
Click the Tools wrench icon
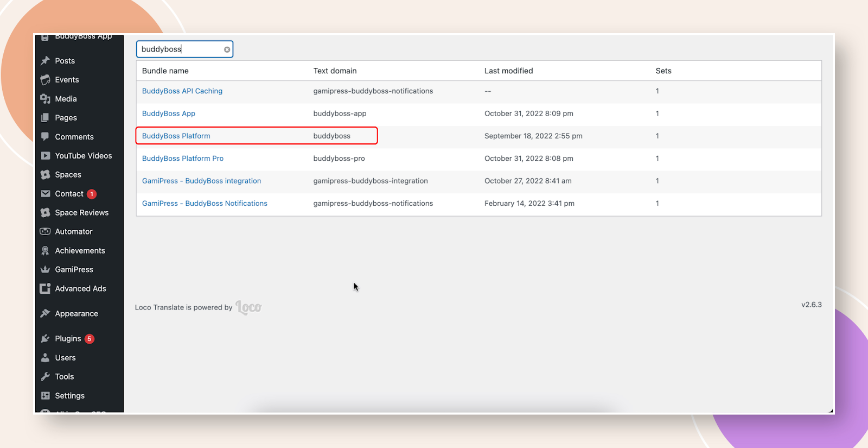point(46,377)
